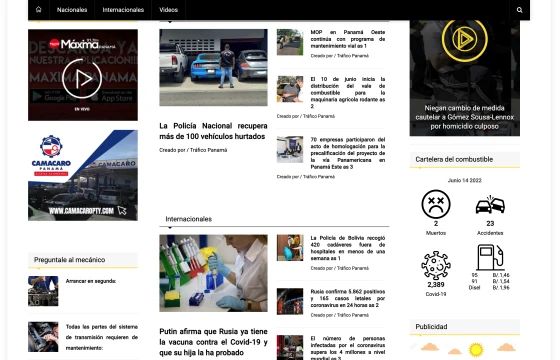The width and height of the screenshot is (560, 360).
Task: Play the Máxima Panamá live radio
Action: point(82,79)
